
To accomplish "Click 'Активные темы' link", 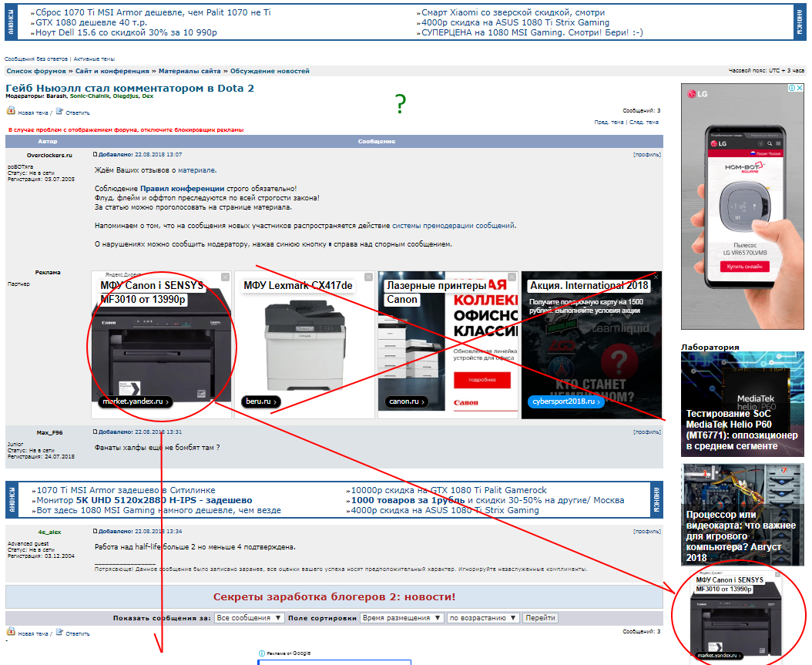I will (94, 59).
